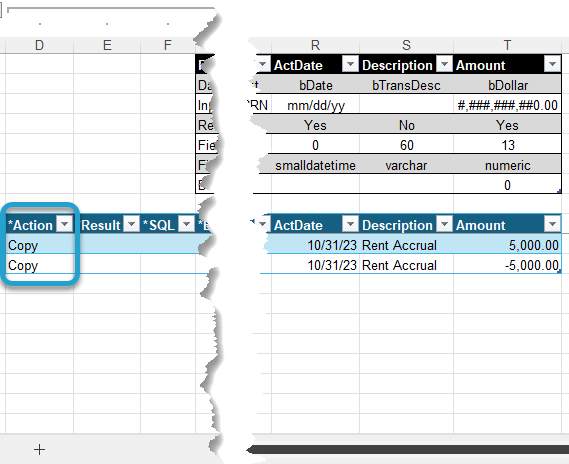
Task: Click the blue table Description header text
Action: pos(397,225)
